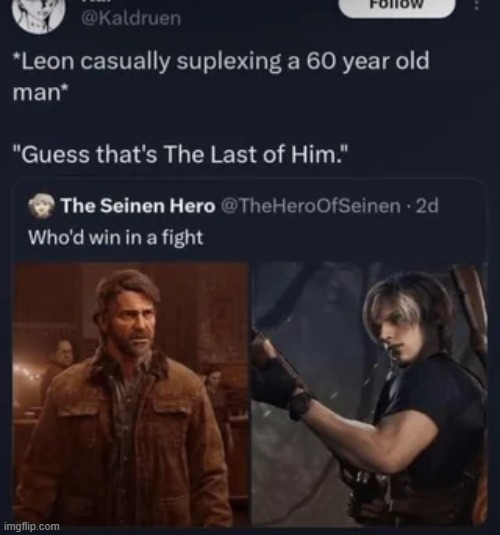The width and height of the screenshot is (500, 535).
Task: Open the 2d timestamp of quoted post
Action: 427,206
